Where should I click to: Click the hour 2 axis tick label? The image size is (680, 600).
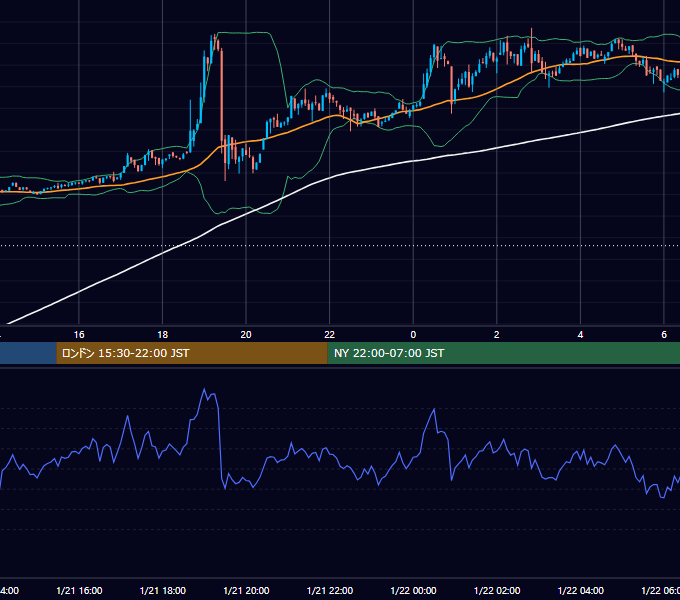pos(497,335)
